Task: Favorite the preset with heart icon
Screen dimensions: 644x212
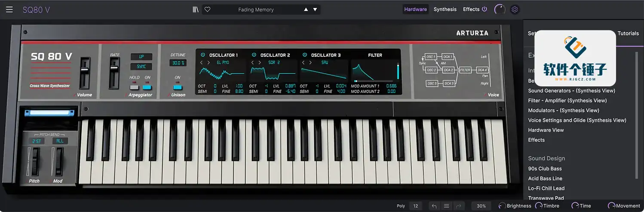Action: [x=207, y=9]
